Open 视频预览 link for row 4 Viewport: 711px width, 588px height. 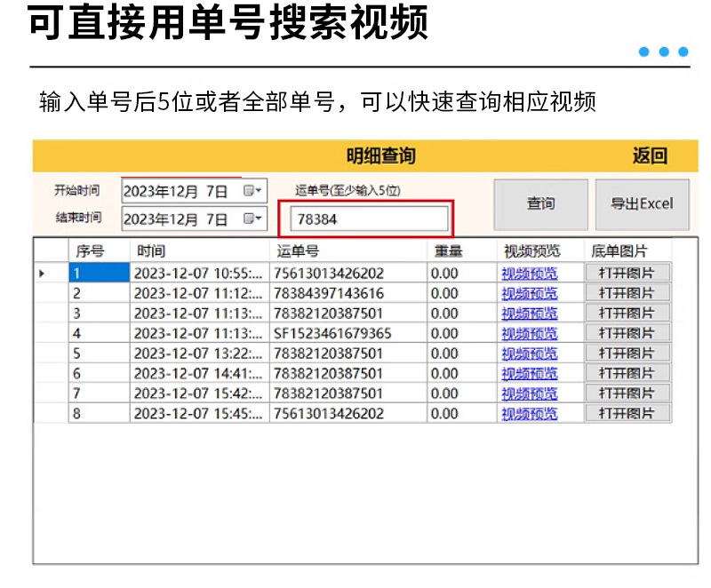[x=529, y=334]
